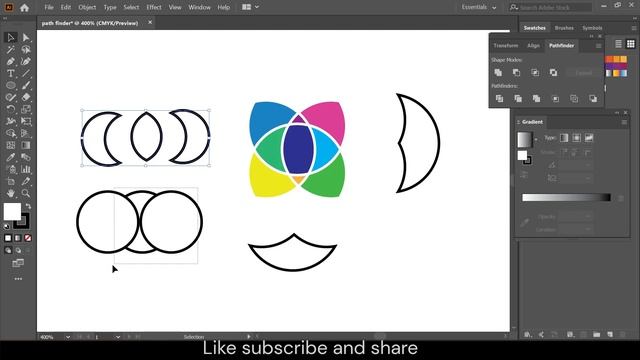The height and width of the screenshot is (360, 640).
Task: Open the Essentials workspace dropdown
Action: tap(479, 7)
